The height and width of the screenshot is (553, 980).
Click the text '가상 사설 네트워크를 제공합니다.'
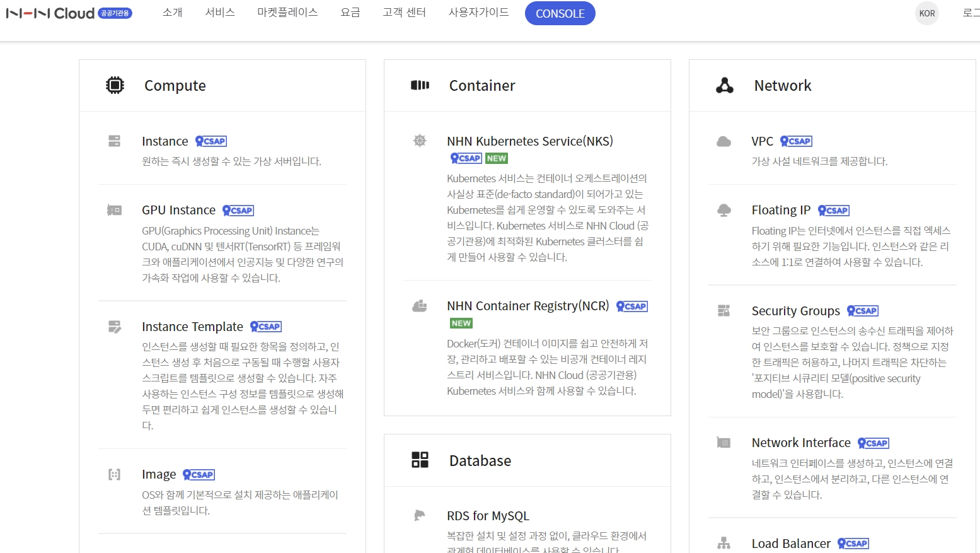click(x=819, y=161)
